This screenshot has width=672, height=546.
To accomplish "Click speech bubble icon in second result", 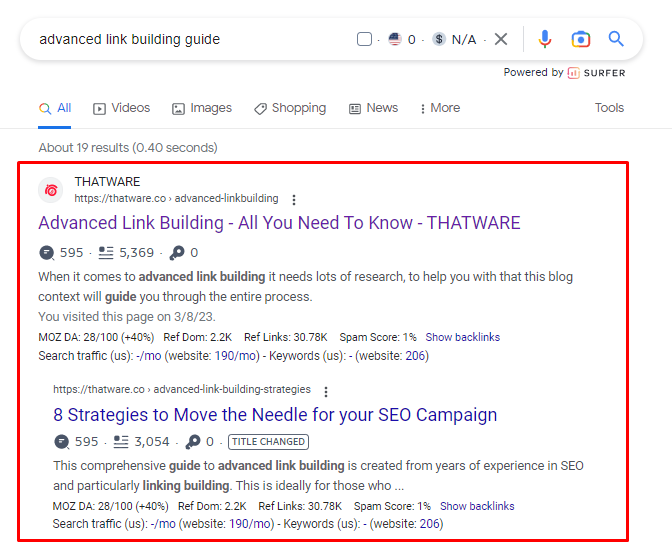I will 62,442.
